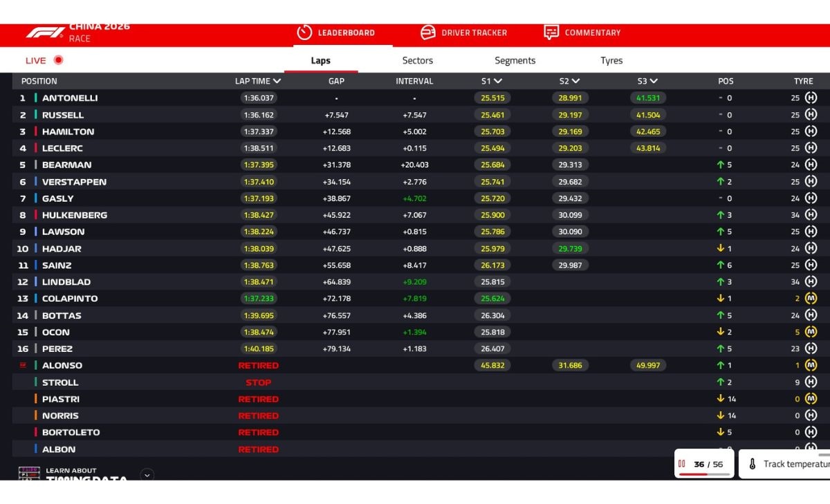Switch to the Sectors tab

(x=418, y=61)
